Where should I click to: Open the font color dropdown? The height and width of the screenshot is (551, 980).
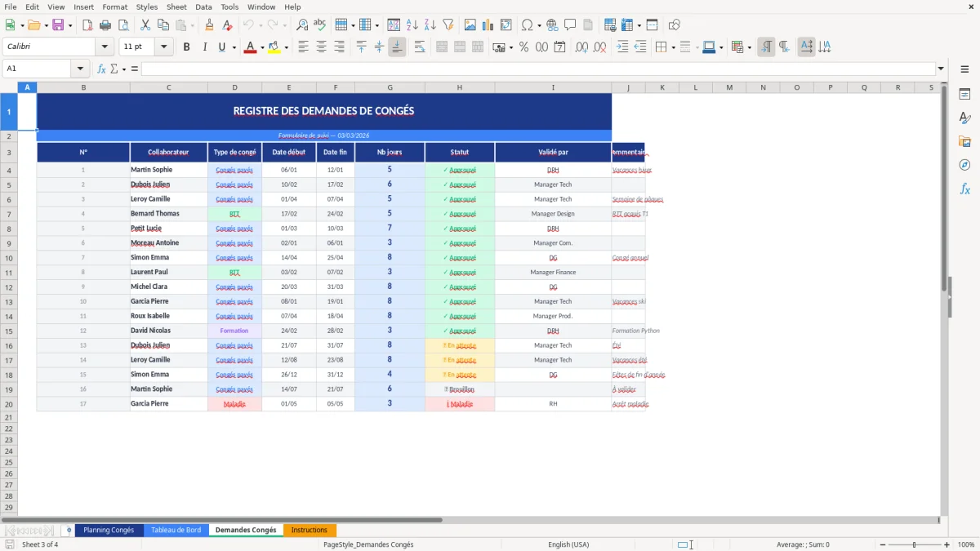pos(261,47)
